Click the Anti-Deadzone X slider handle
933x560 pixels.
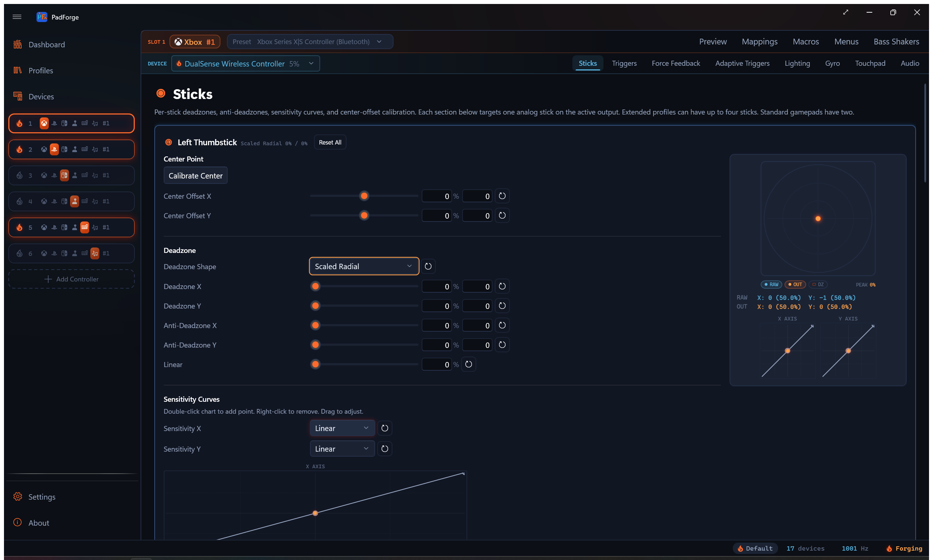click(315, 325)
